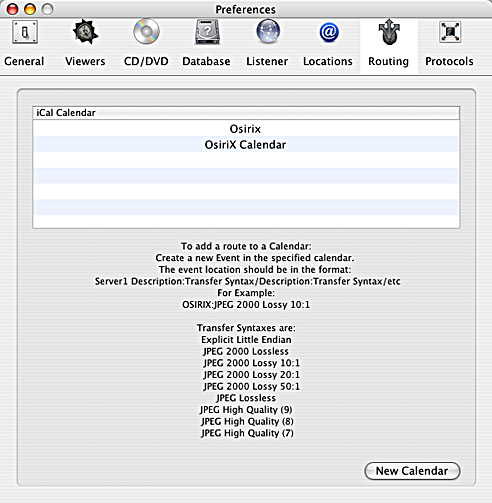Click the red close window button
This screenshot has height=503, width=492.
click(x=13, y=9)
